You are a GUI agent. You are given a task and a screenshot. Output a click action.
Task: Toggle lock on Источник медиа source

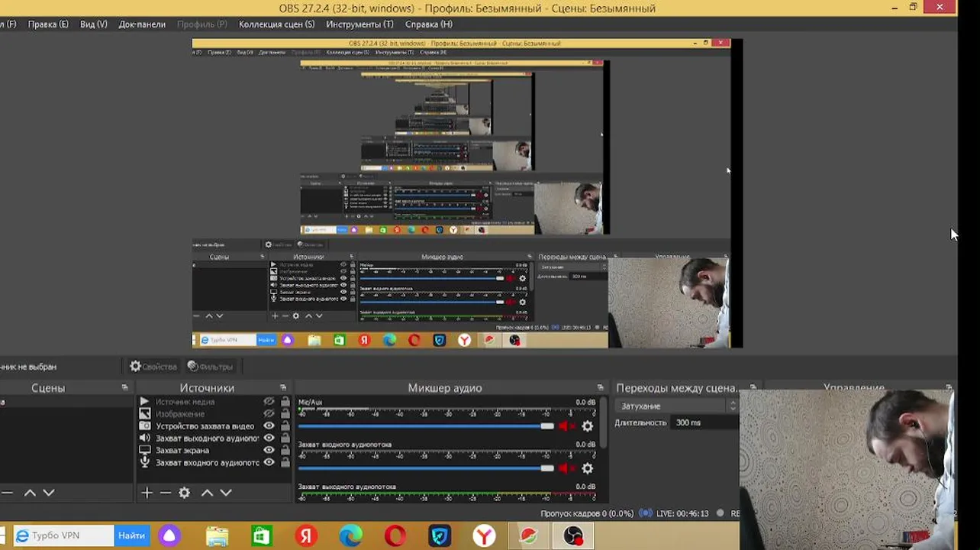[285, 402]
